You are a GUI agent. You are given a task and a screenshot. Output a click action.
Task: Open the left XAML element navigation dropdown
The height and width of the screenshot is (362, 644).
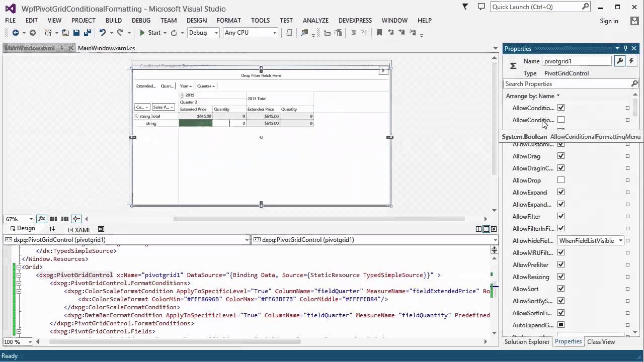[127, 240]
